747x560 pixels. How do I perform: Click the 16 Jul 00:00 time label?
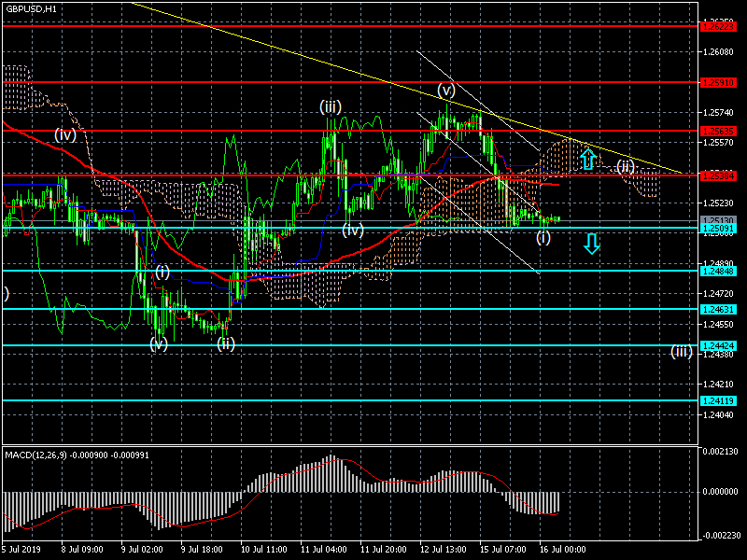pos(563,550)
